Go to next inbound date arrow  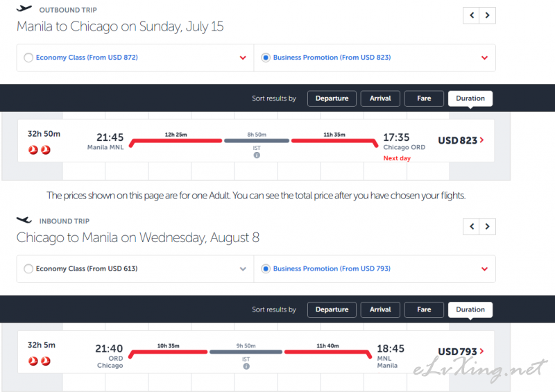coord(488,226)
